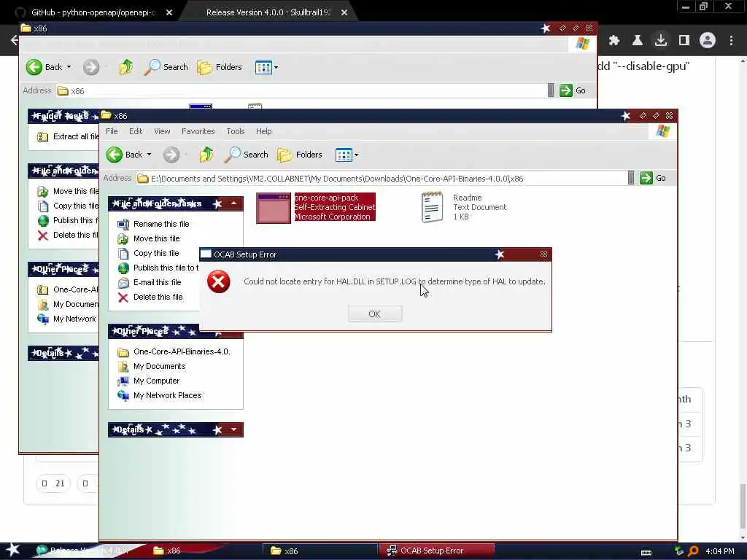Select the Readme text document icon

pyautogui.click(x=432, y=207)
